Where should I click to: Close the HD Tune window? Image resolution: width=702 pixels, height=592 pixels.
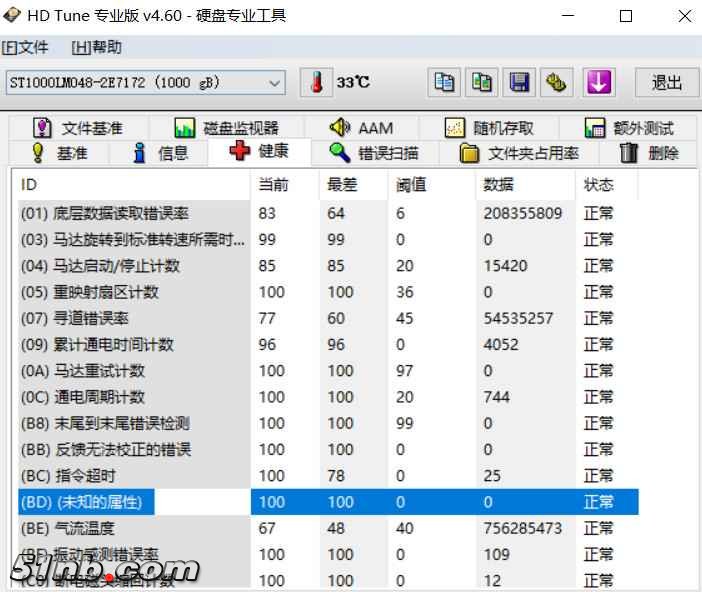[685, 16]
